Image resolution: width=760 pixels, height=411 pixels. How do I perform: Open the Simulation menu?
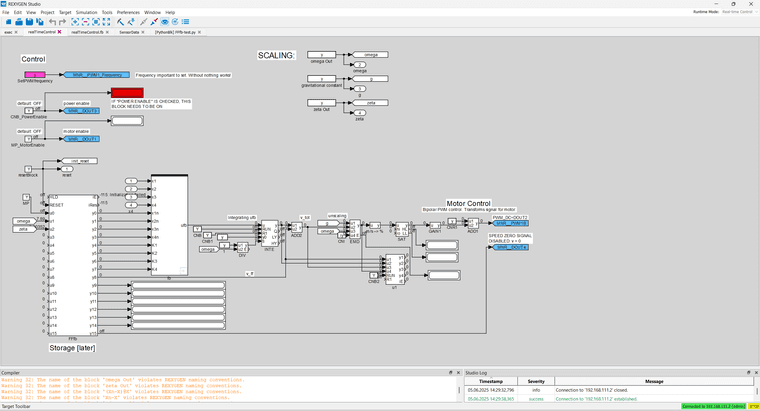(x=87, y=12)
